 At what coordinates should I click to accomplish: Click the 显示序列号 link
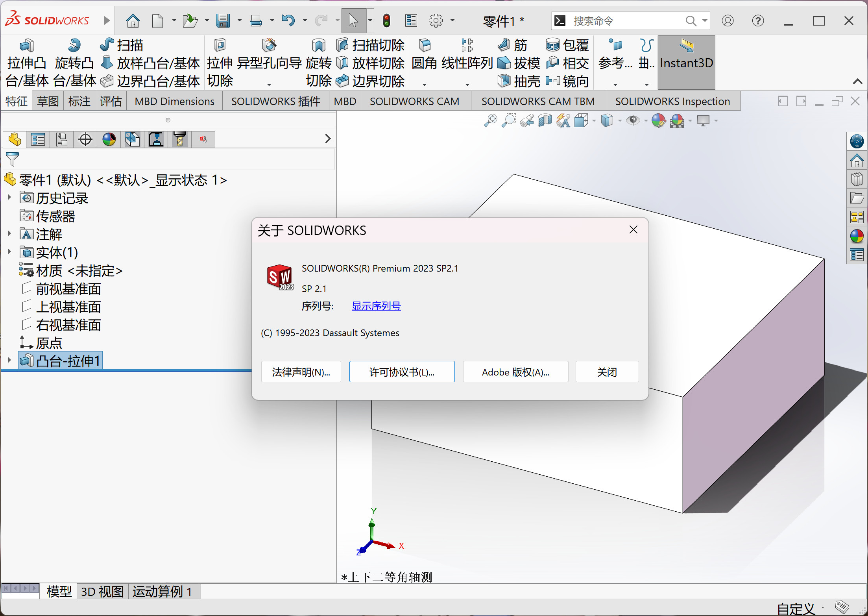(376, 306)
